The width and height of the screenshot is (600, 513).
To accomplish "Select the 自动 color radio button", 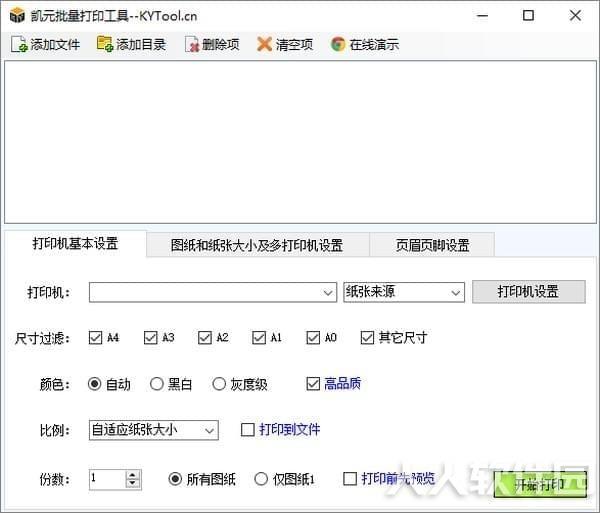I will [x=95, y=384].
